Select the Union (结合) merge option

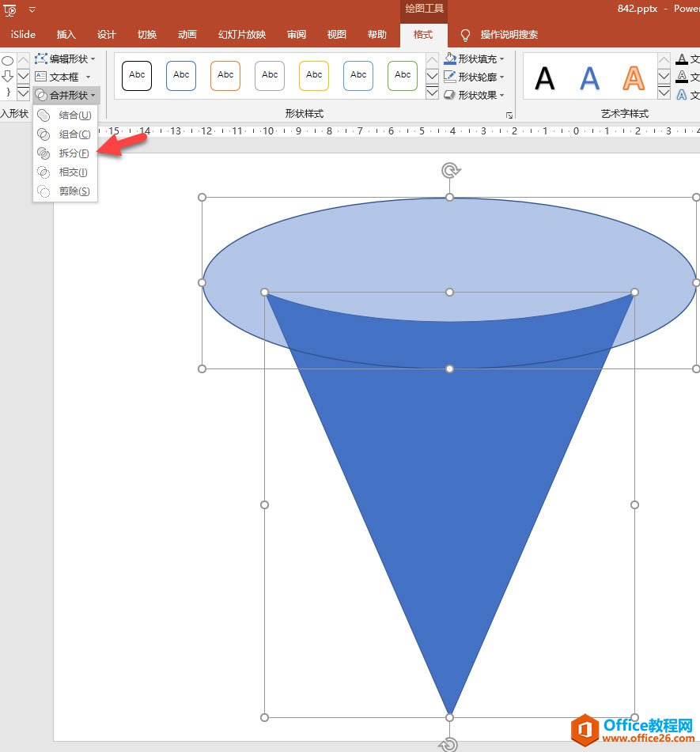(74, 115)
